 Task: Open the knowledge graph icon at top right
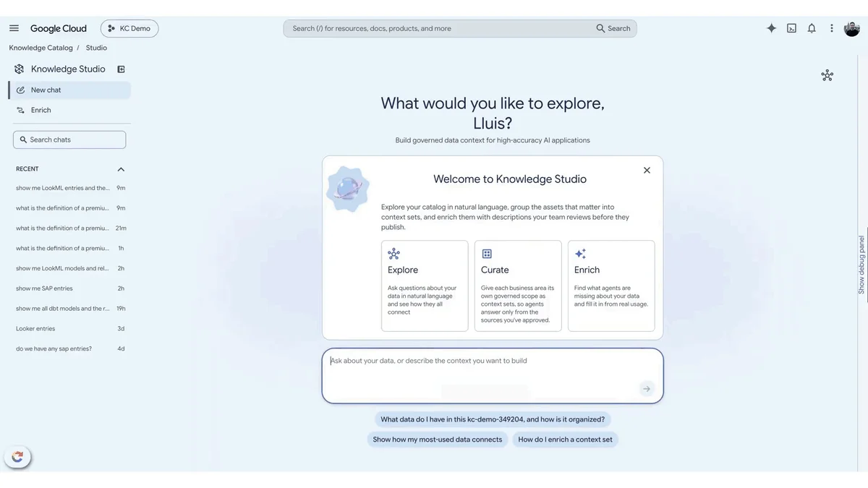click(827, 75)
